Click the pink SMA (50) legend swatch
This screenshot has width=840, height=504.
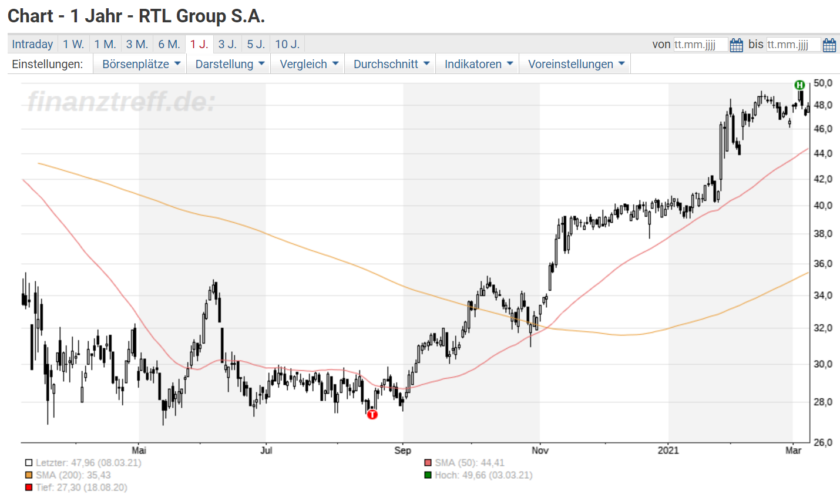[428, 463]
